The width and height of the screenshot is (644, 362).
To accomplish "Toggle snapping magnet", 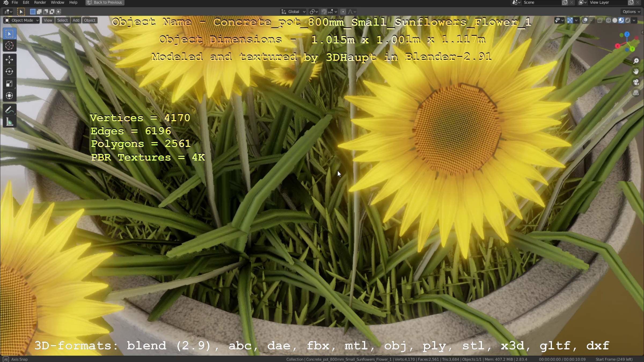I will (324, 12).
